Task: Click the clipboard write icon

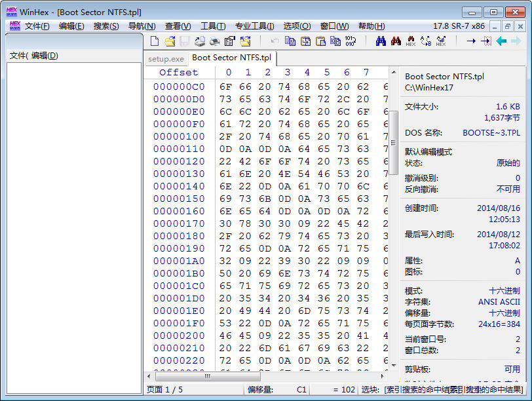Action: [x=305, y=41]
